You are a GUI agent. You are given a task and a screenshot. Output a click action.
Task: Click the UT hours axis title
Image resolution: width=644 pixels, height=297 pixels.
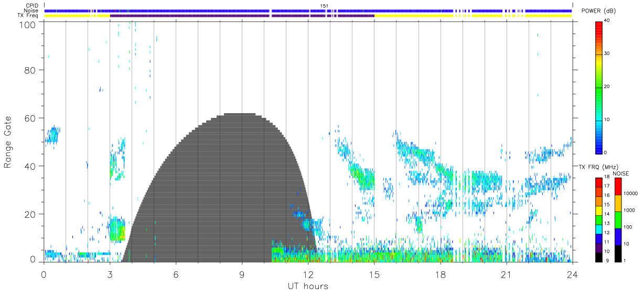[x=308, y=286]
